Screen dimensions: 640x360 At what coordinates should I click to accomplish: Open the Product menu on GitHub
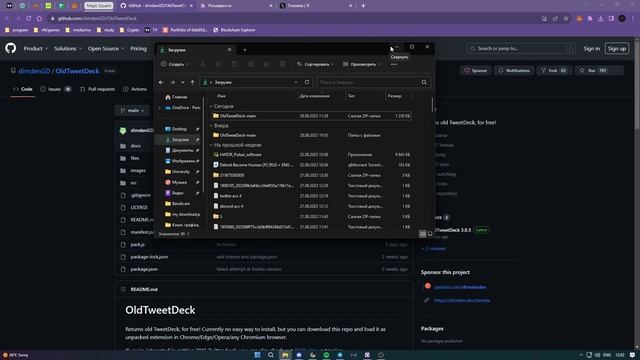36,49
